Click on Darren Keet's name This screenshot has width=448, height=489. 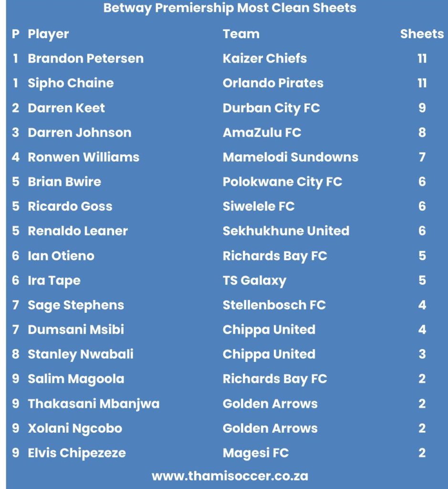click(66, 108)
